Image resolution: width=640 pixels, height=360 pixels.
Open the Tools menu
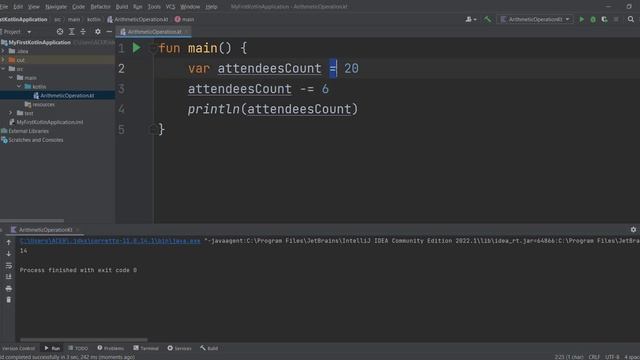click(x=154, y=7)
